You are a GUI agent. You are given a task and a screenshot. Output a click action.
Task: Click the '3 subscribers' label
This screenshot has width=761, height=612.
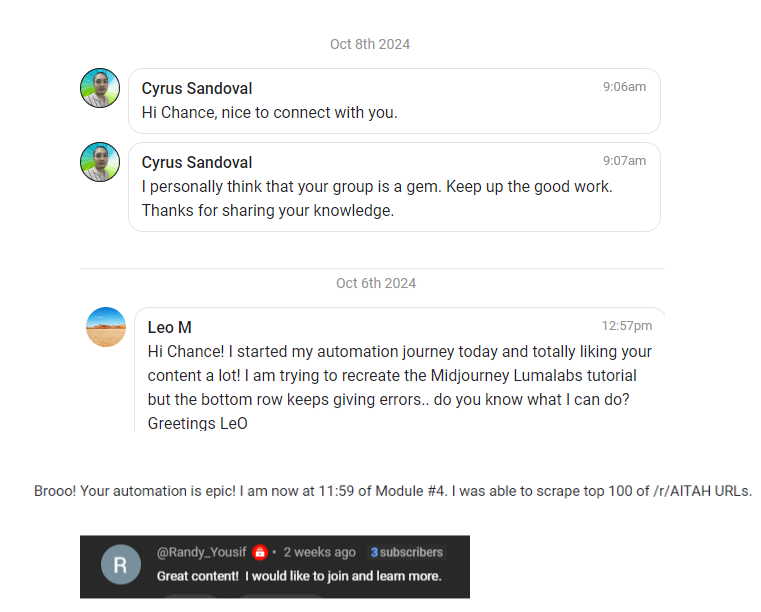point(406,552)
